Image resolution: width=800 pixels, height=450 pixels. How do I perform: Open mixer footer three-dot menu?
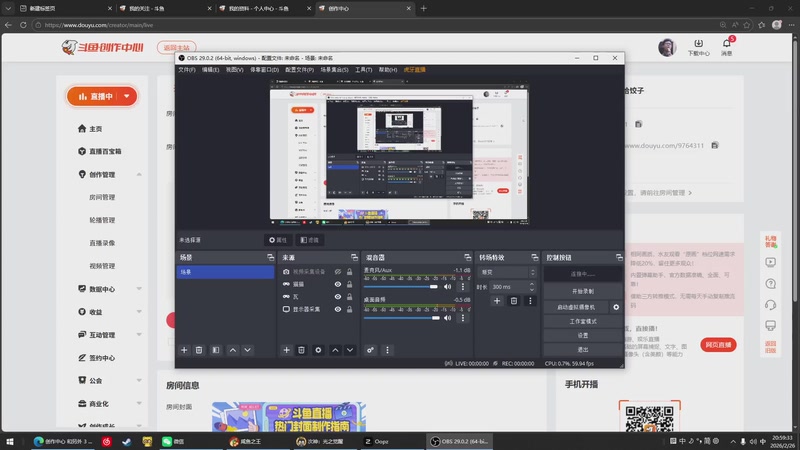point(387,350)
